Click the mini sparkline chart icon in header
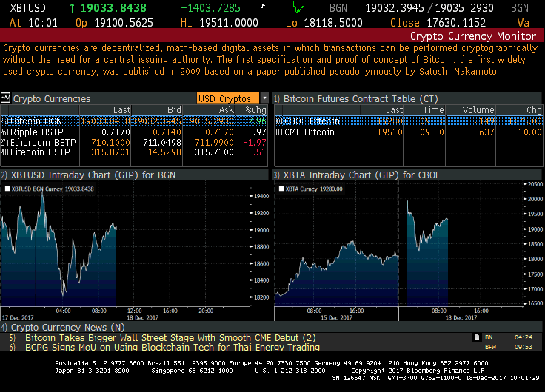545x392 pixels. click(x=298, y=7)
